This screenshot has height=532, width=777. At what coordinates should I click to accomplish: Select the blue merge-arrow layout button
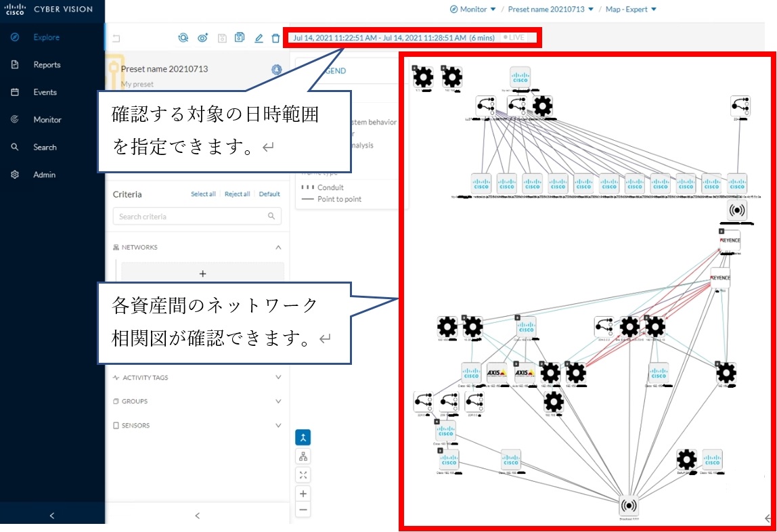click(x=303, y=437)
